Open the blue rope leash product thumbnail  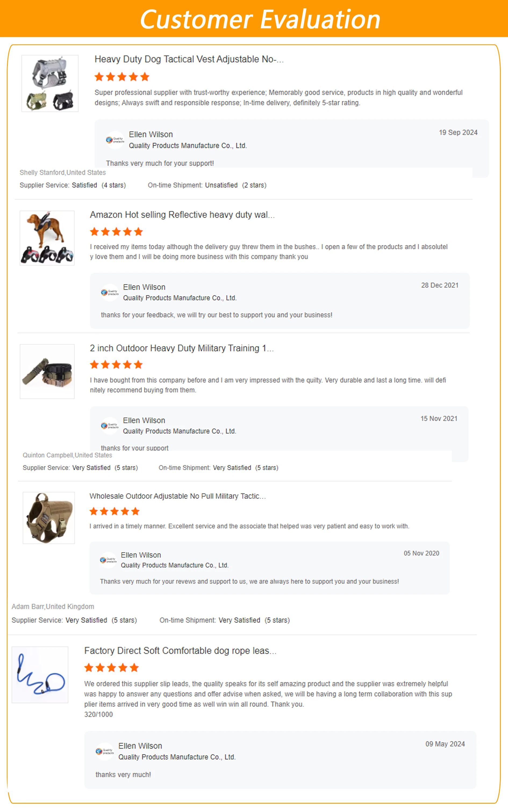40,675
